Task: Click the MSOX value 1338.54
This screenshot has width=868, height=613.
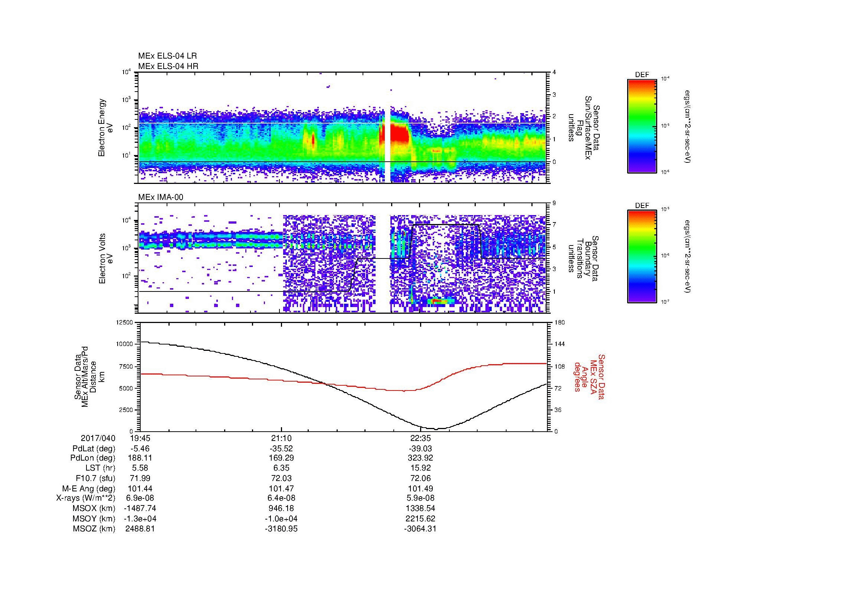Action: [x=420, y=508]
